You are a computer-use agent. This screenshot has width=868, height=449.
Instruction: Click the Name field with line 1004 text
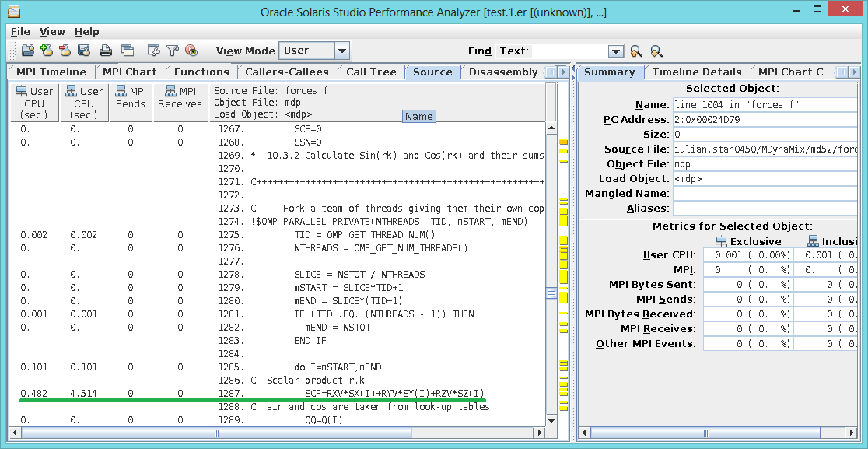point(765,105)
